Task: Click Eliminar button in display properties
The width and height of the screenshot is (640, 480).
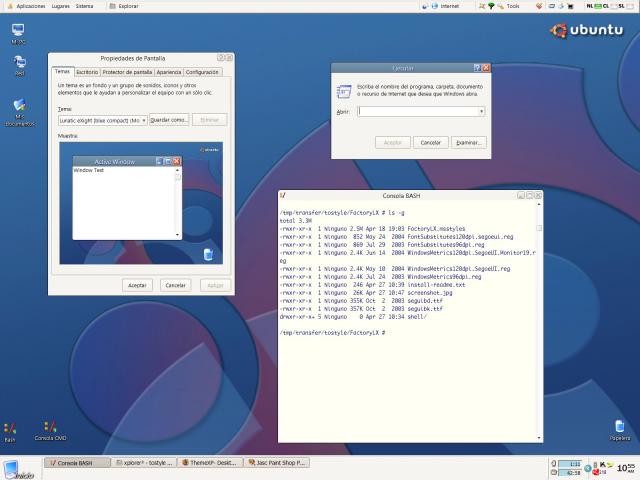Action: pyautogui.click(x=209, y=120)
